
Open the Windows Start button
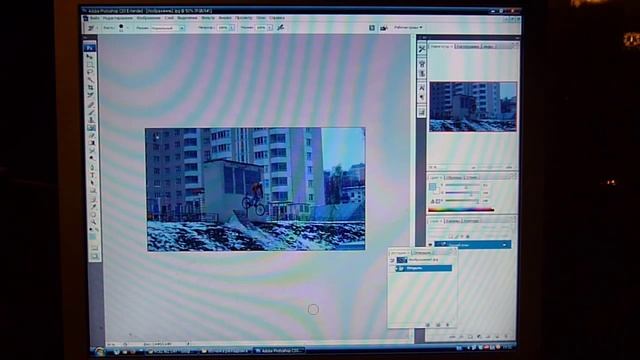tap(100, 351)
